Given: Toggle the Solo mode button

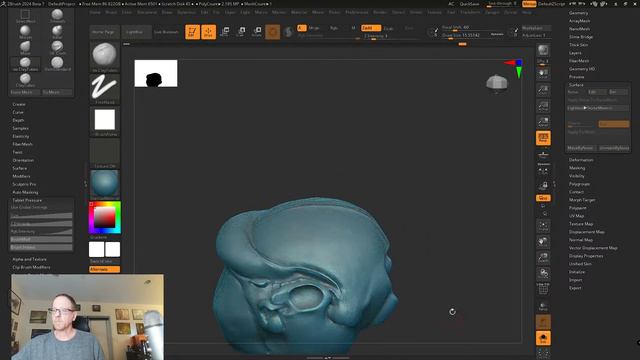Looking at the screenshot, I should 543,338.
